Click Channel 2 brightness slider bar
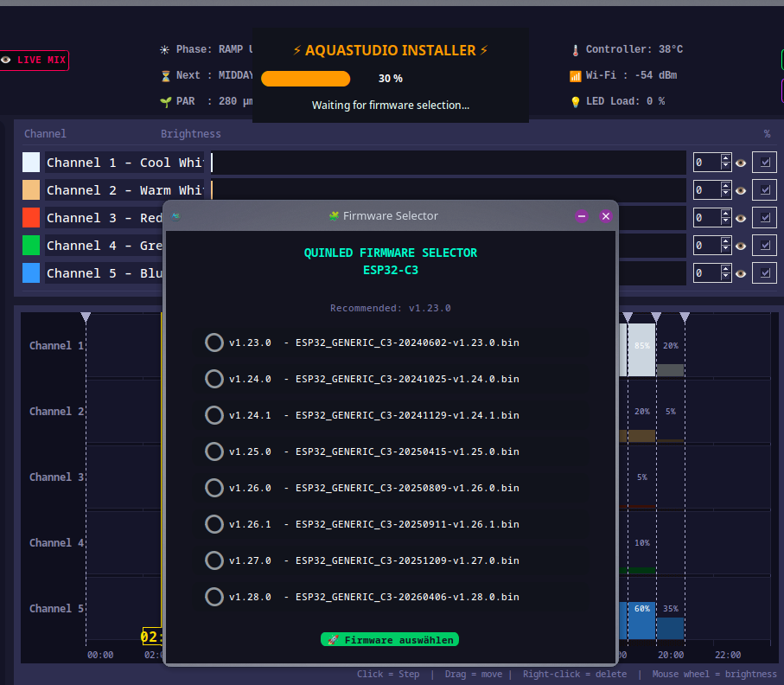This screenshot has height=685, width=784. pyautogui.click(x=448, y=190)
